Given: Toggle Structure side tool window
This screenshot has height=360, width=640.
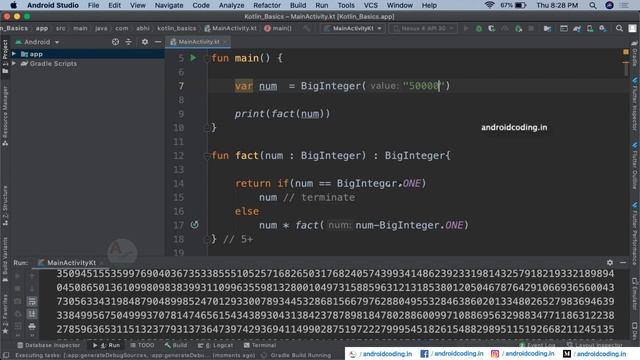Looking at the screenshot, I should point(5,206).
